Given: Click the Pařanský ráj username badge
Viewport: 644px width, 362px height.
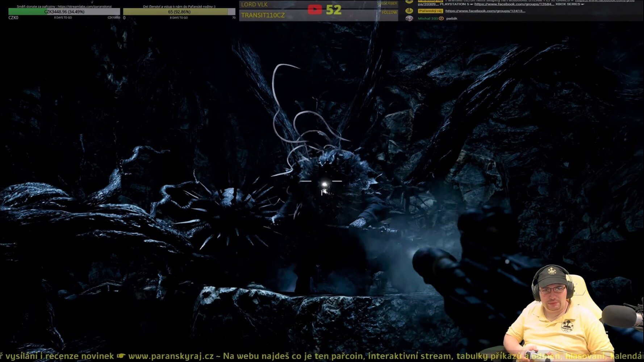Looking at the screenshot, I should [430, 11].
